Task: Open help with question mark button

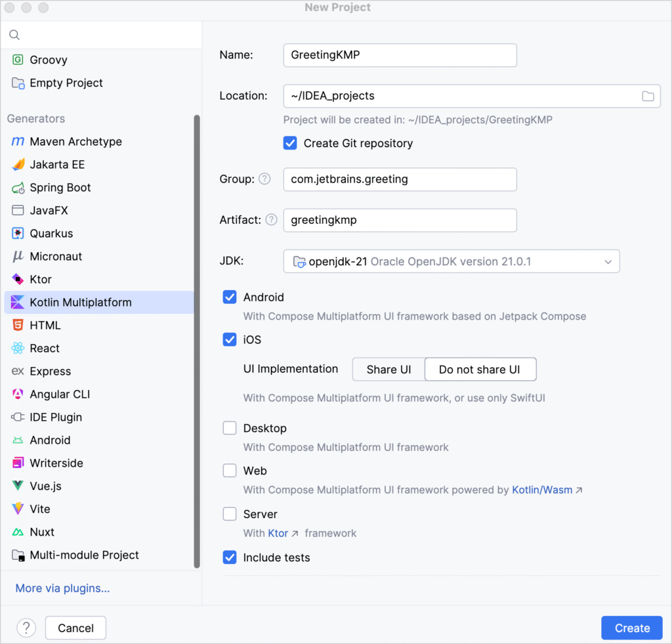Action: click(x=26, y=628)
